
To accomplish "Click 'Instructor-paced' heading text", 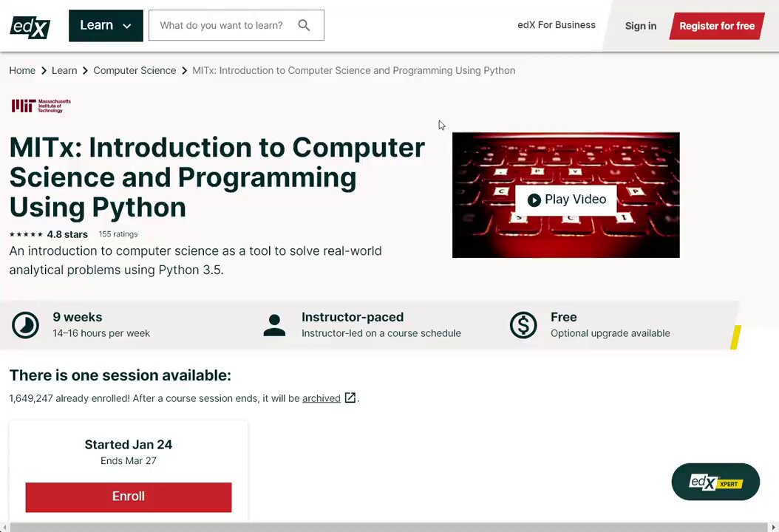I will click(x=353, y=317).
